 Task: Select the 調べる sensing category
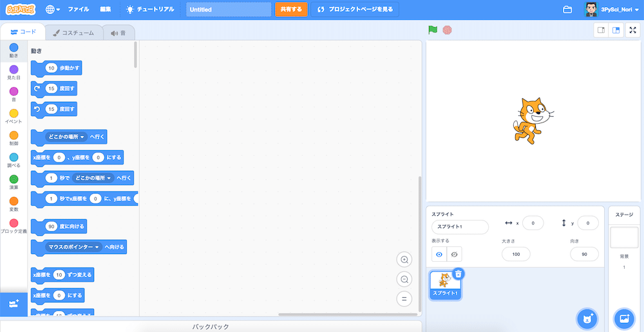(14, 161)
